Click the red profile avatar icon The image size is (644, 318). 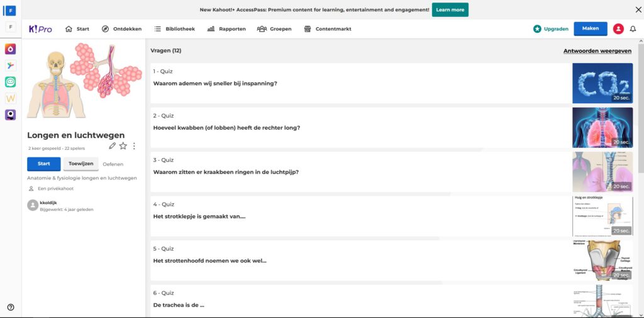(618, 29)
